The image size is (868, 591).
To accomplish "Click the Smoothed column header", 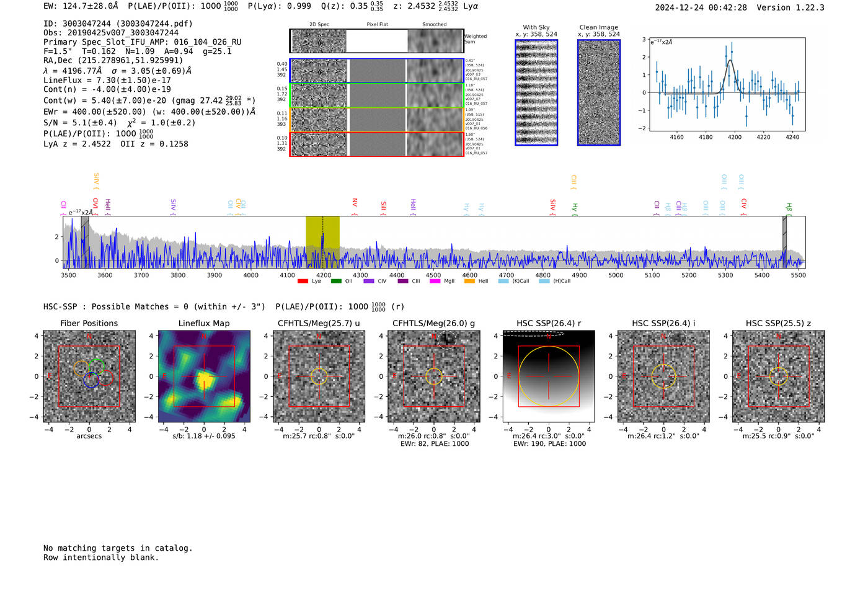I will (435, 25).
